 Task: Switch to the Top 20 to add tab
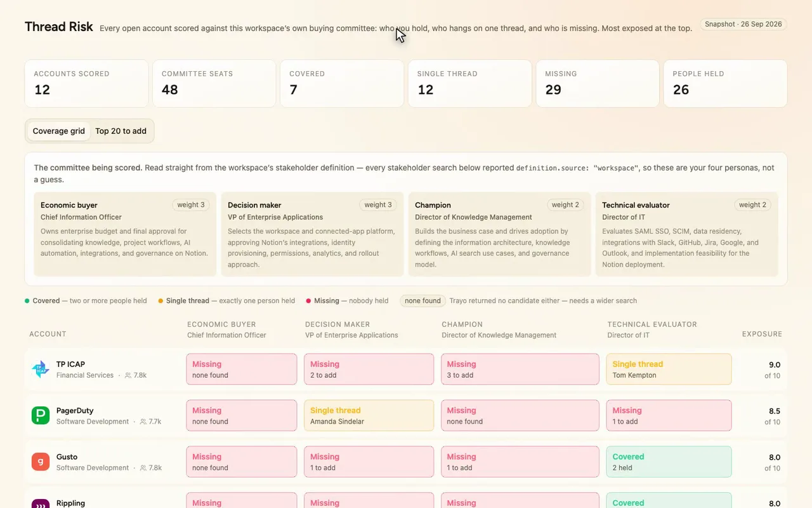pos(121,131)
